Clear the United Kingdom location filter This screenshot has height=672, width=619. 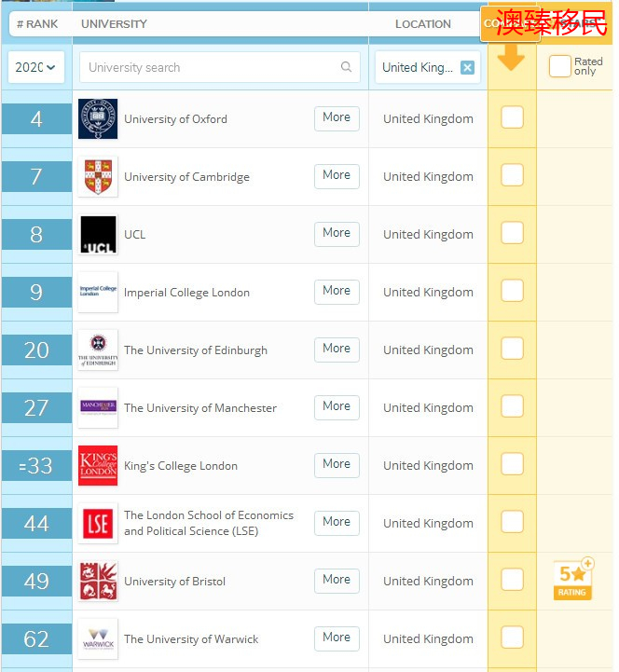(467, 67)
